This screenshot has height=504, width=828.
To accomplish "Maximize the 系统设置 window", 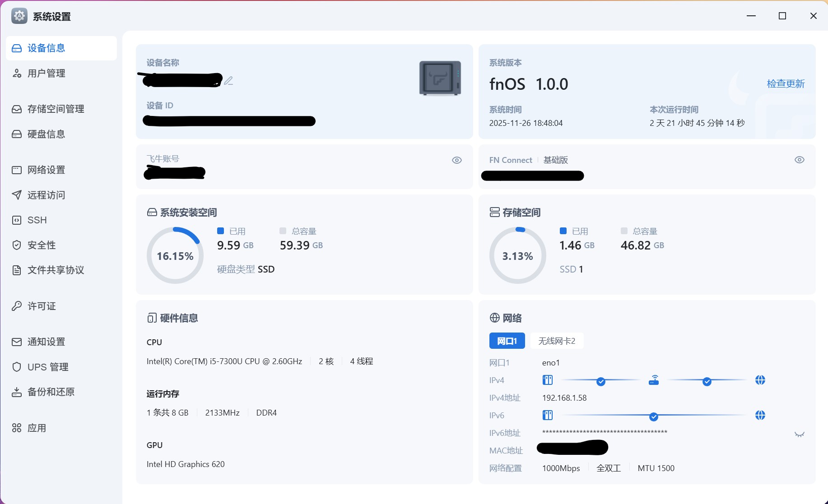I will tap(782, 16).
